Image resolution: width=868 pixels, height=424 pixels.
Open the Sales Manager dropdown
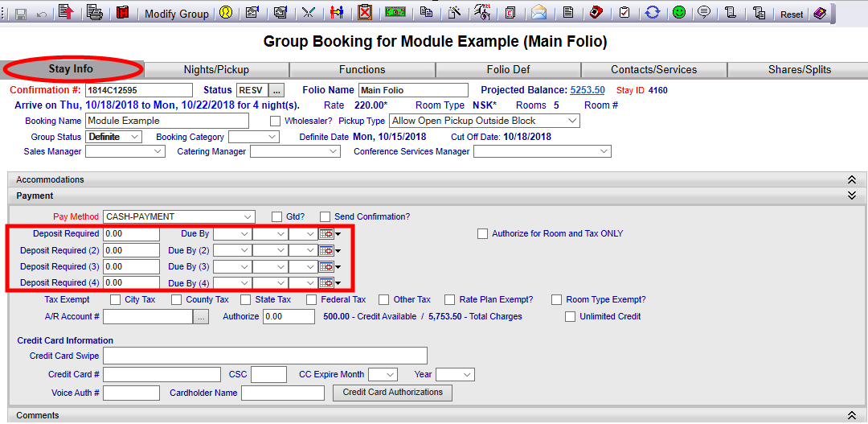(125, 151)
